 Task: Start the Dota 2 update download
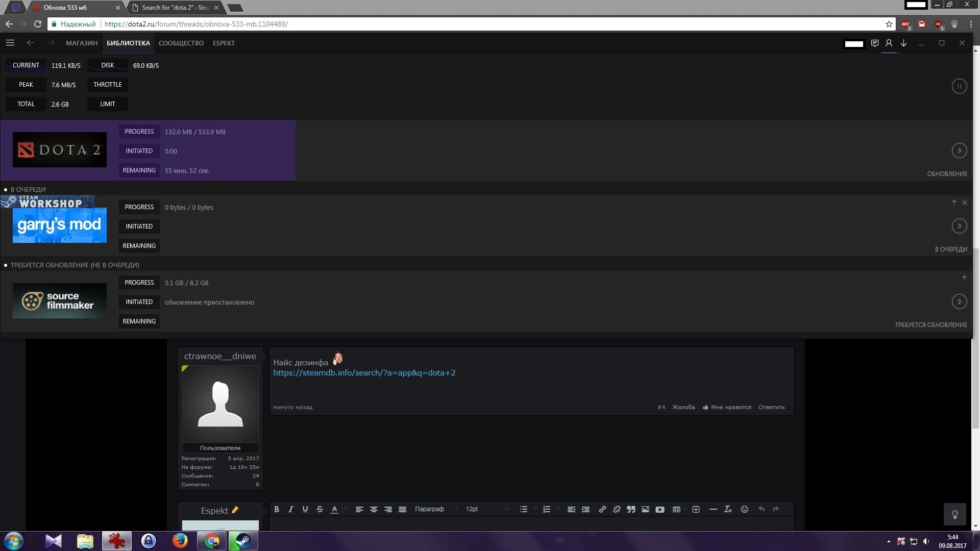click(x=959, y=151)
